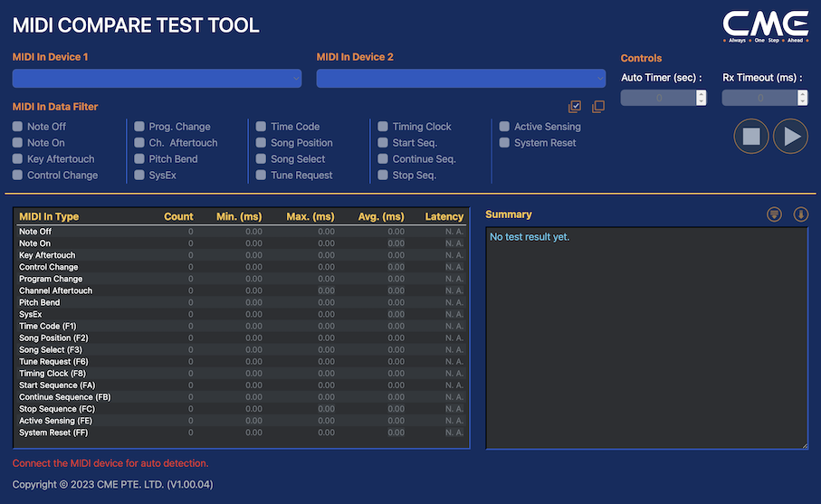Click the select all filters icon
The image size is (821, 504).
pos(575,107)
